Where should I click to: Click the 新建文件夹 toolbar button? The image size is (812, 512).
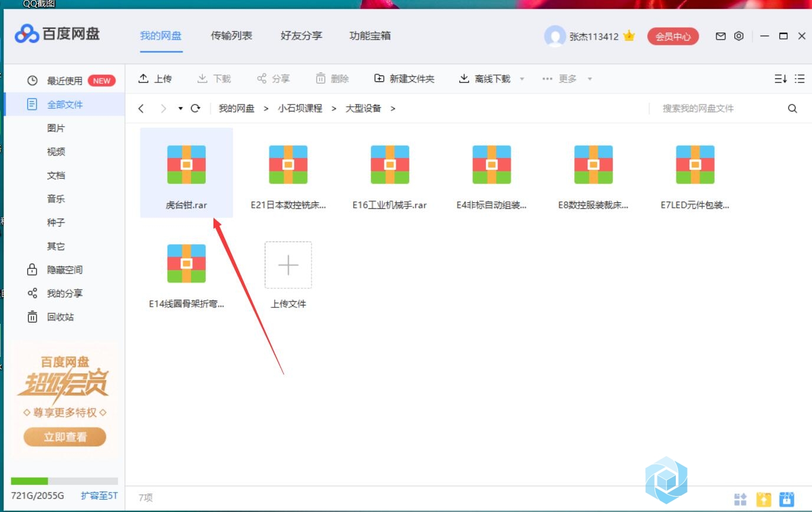point(404,78)
